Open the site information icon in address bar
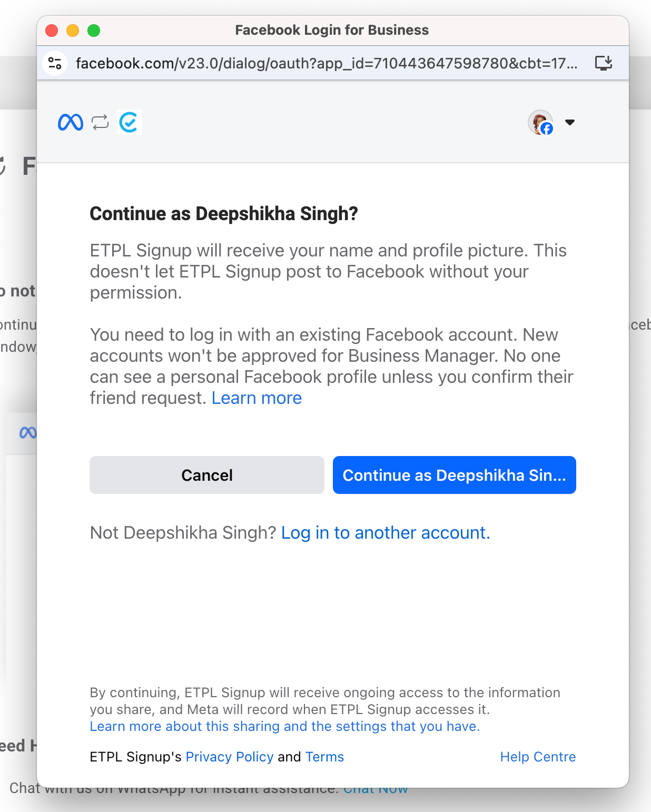Image resolution: width=651 pixels, height=812 pixels. 55,63
